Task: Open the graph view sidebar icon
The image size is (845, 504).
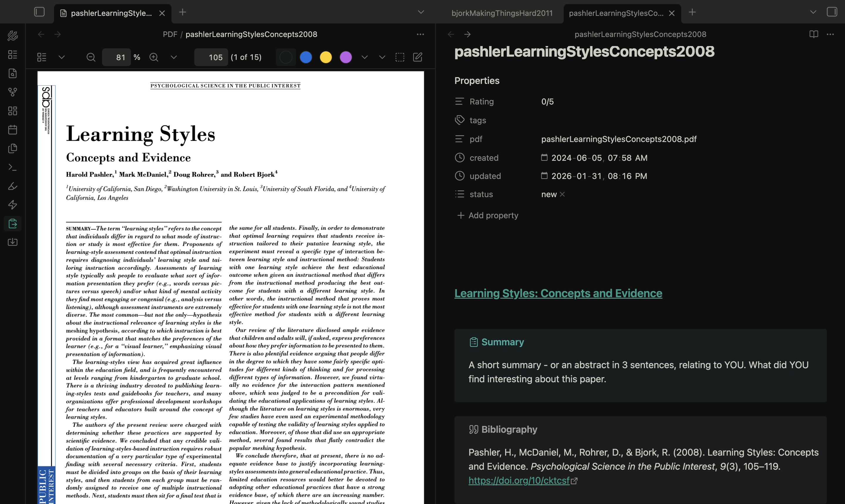Action: (13, 92)
